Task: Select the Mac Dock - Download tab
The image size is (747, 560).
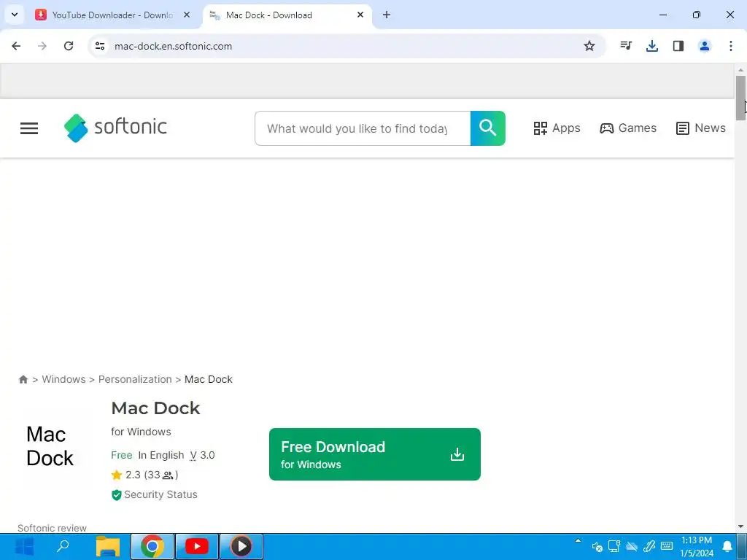Action: (x=287, y=15)
